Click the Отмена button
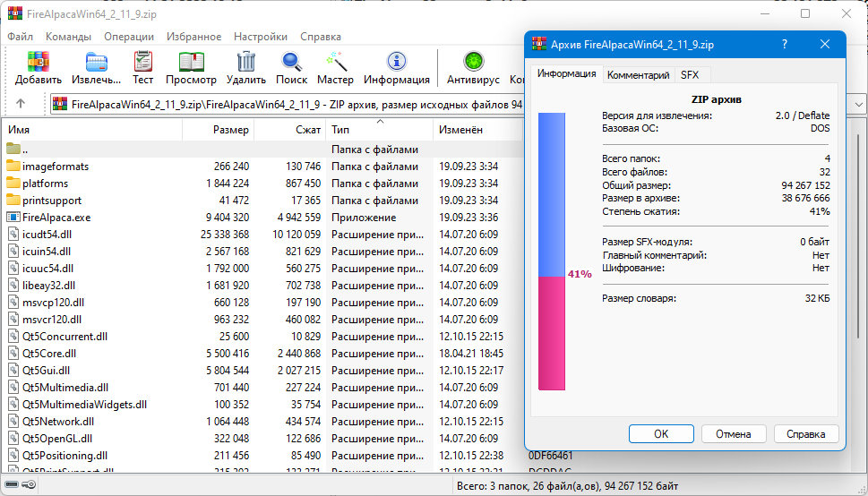This screenshot has width=868, height=496. point(734,434)
